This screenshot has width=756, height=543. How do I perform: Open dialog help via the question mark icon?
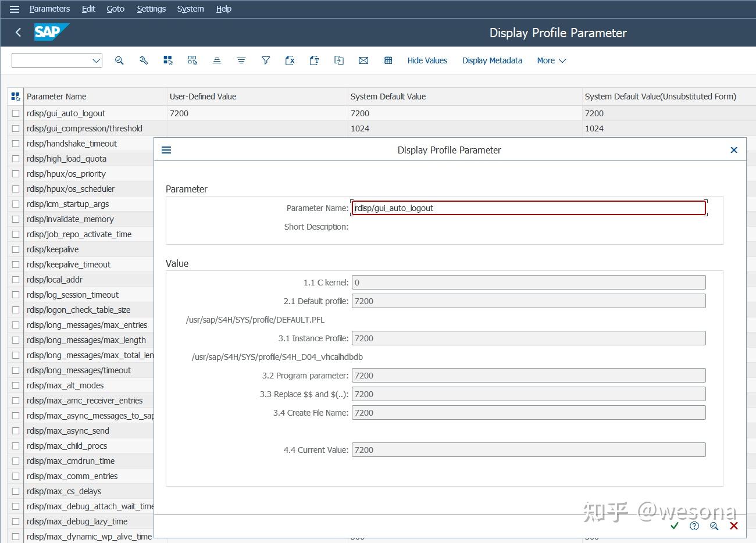[x=694, y=526]
